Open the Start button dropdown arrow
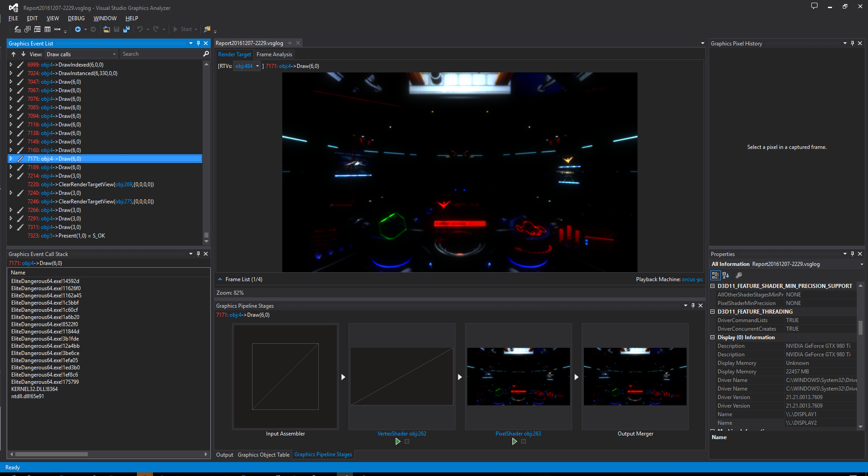 click(196, 29)
